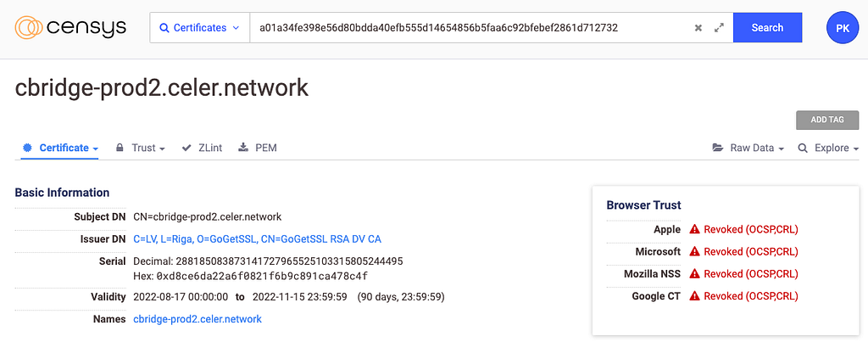Click the Censys logo icon
This screenshot has width=868, height=342.
(30, 27)
